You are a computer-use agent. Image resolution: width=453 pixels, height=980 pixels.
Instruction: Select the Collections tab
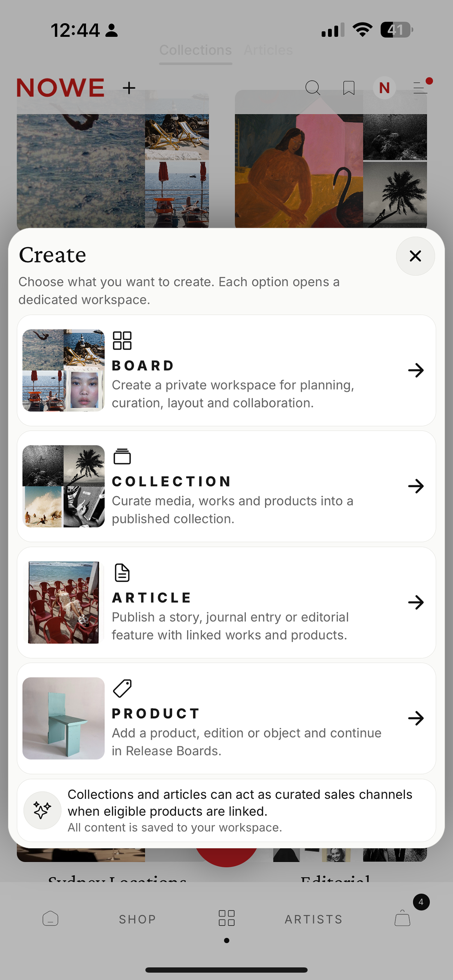(195, 50)
